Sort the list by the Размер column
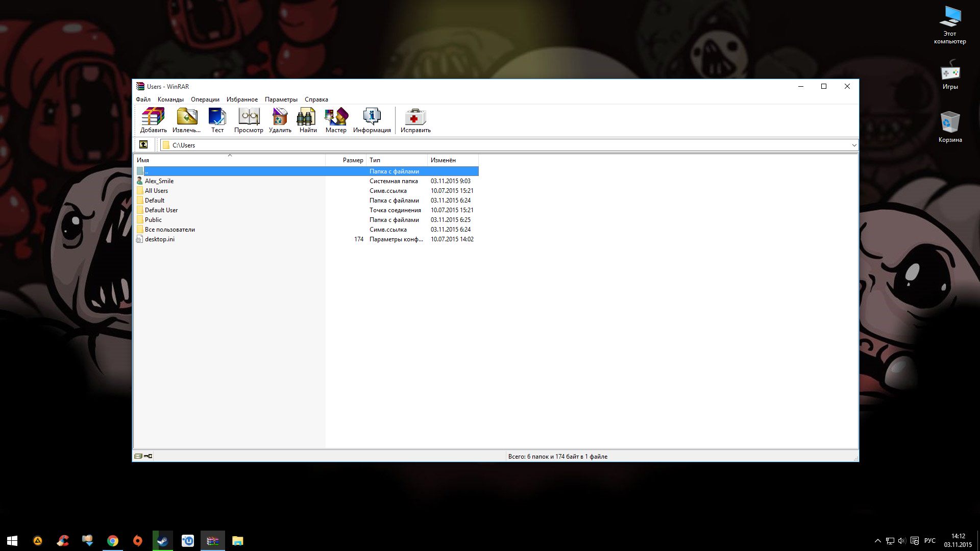Viewport: 980px width, 551px height. [x=346, y=160]
